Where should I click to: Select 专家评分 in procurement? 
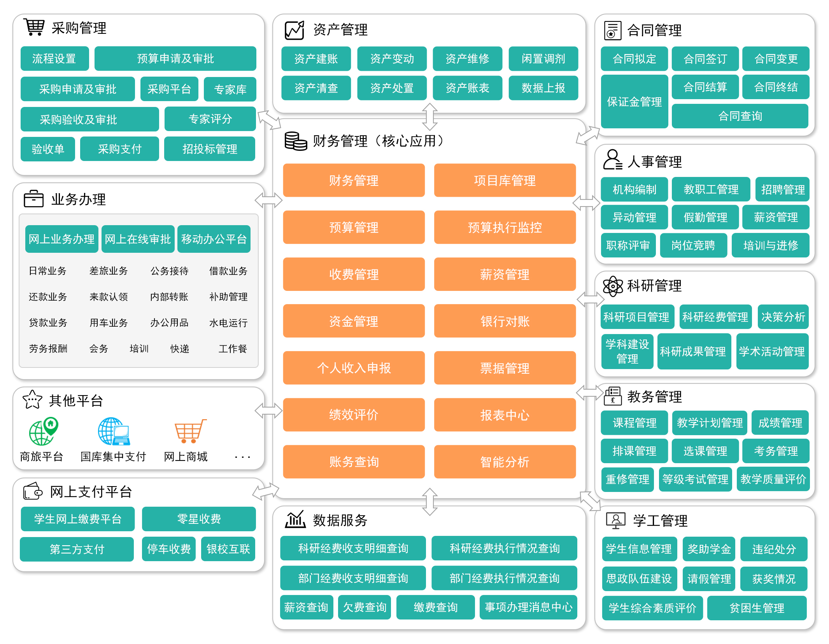pos(210,119)
